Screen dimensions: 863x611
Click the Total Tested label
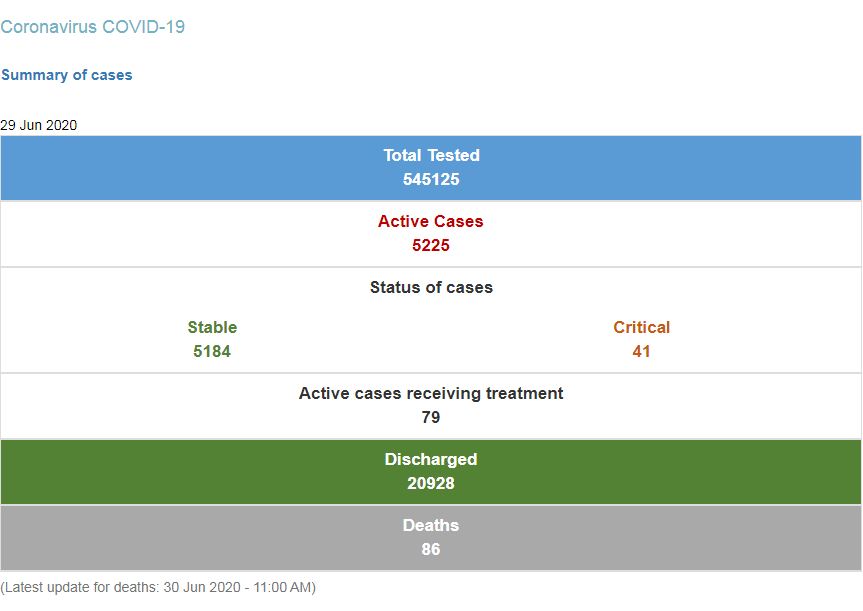pos(431,155)
